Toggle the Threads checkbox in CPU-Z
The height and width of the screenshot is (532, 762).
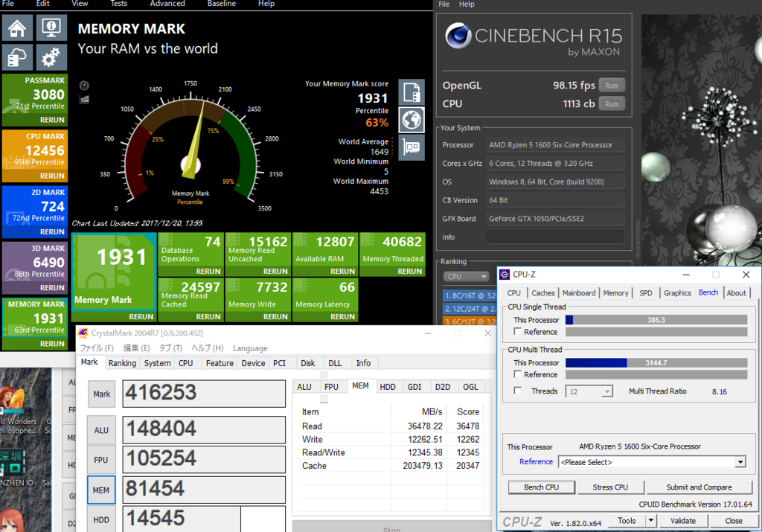[518, 391]
